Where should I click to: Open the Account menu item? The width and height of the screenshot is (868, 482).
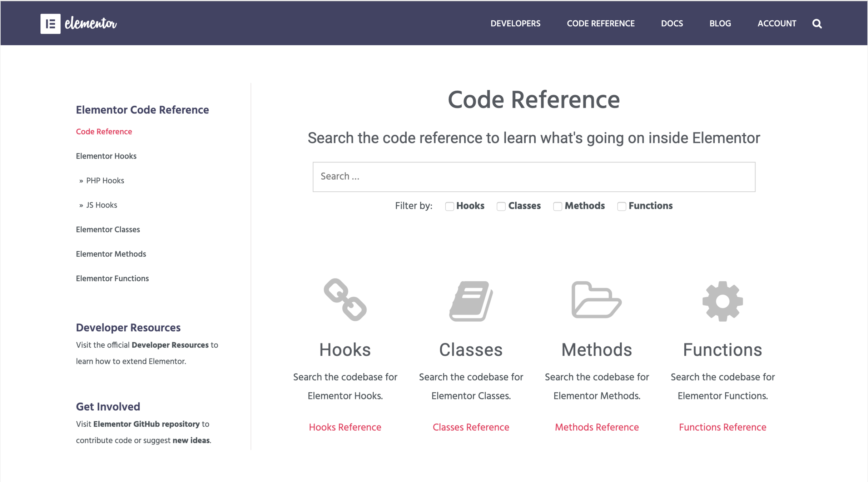777,24
